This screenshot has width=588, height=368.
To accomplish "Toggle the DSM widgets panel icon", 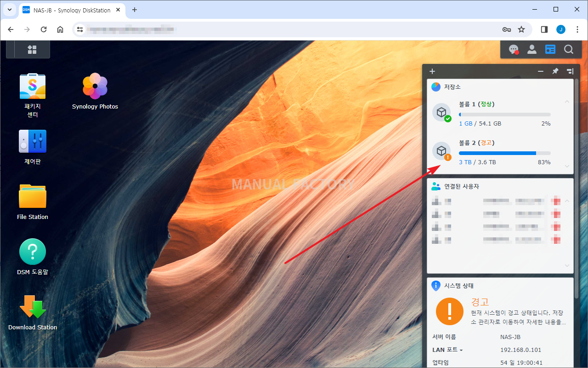I will pyautogui.click(x=550, y=50).
